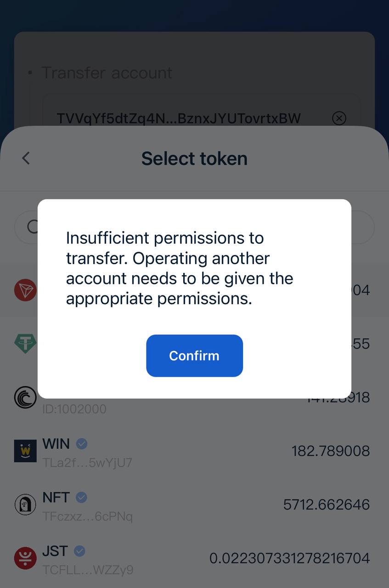Select the TRX token red logo
This screenshot has height=588, width=389.
tap(25, 290)
